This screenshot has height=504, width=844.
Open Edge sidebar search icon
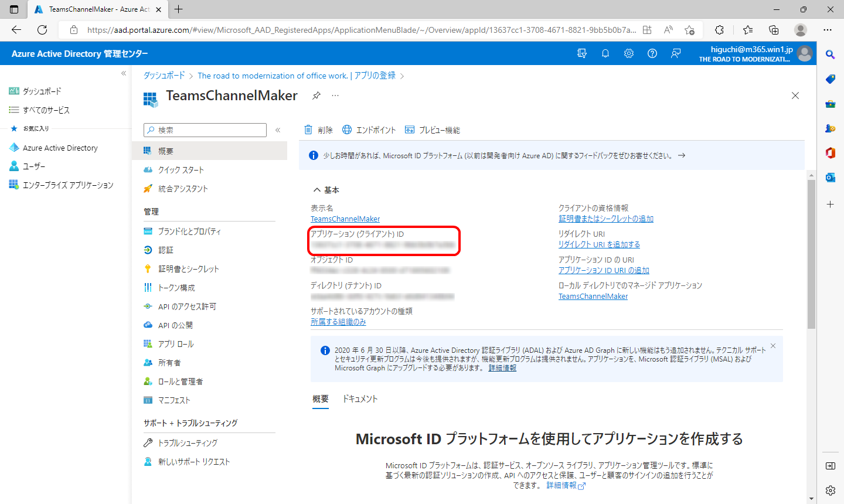pyautogui.click(x=831, y=54)
